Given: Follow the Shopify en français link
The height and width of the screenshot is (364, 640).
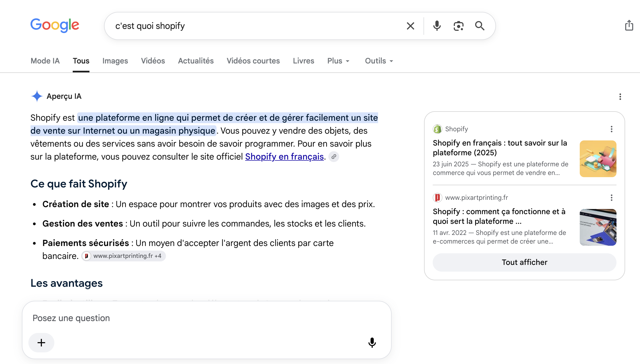Looking at the screenshot, I should point(284,157).
